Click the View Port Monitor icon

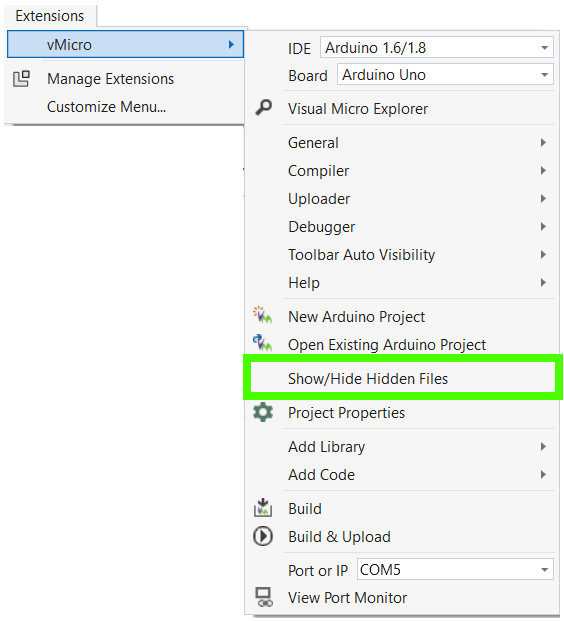point(264,597)
